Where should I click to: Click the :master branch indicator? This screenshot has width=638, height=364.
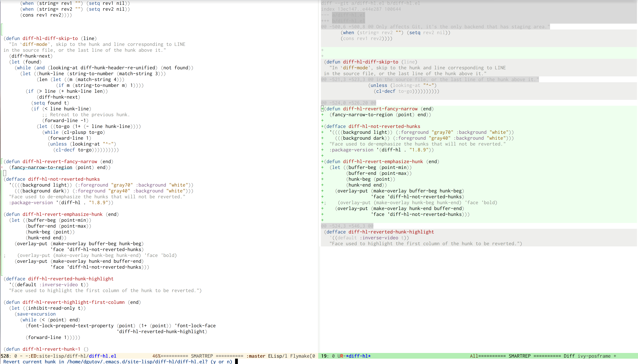256,356
